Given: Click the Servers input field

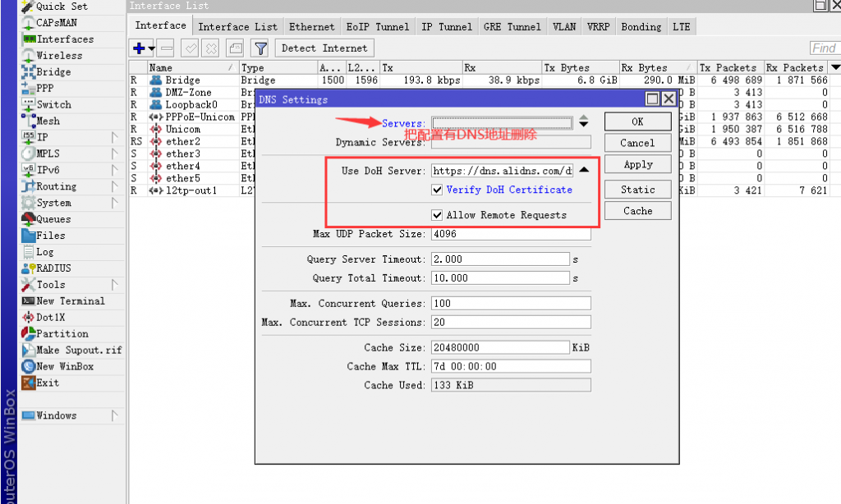Looking at the screenshot, I should pyautogui.click(x=502, y=122).
